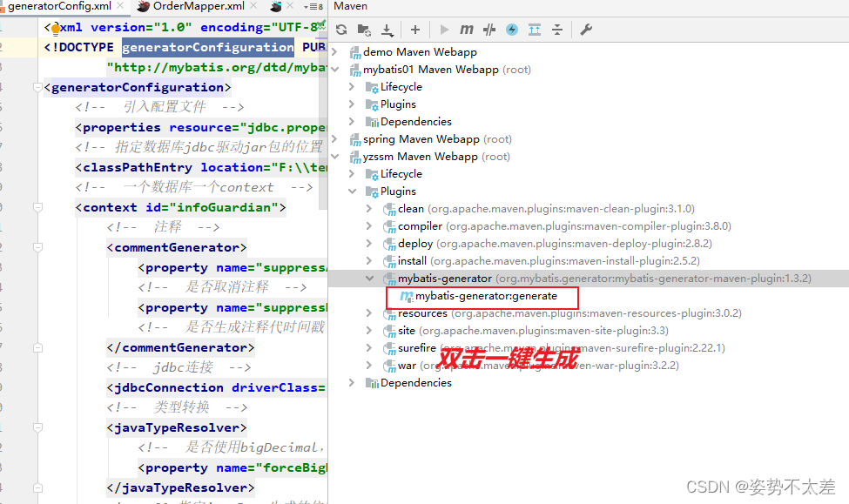Click the clean plugin icon
This screenshot has width=849, height=504.
[389, 210]
